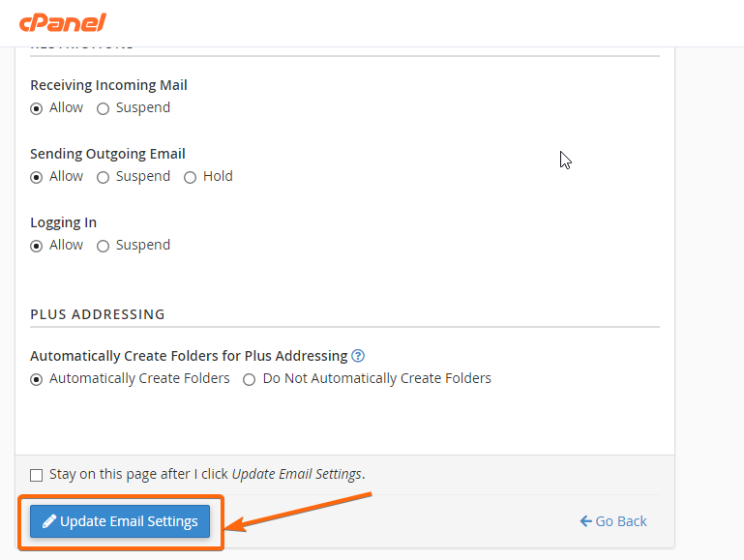Click the cPanel logo
The height and width of the screenshot is (560, 744).
pyautogui.click(x=63, y=22)
